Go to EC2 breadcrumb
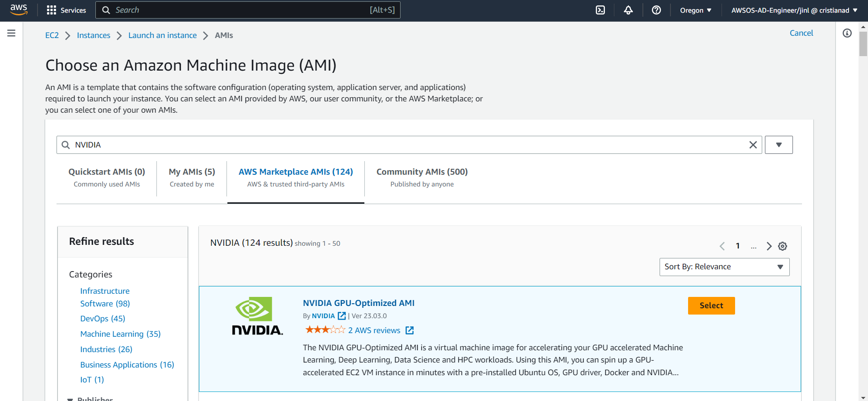Screen dimensions: 868x401 (52, 35)
